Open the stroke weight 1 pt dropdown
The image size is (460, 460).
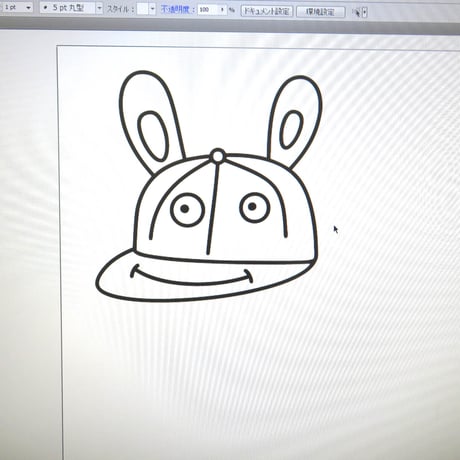(x=28, y=7)
